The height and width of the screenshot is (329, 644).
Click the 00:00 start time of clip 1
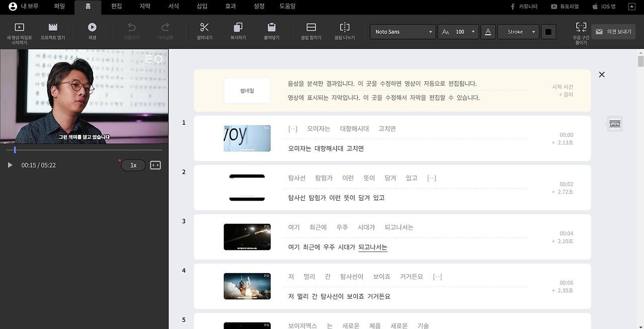point(567,135)
